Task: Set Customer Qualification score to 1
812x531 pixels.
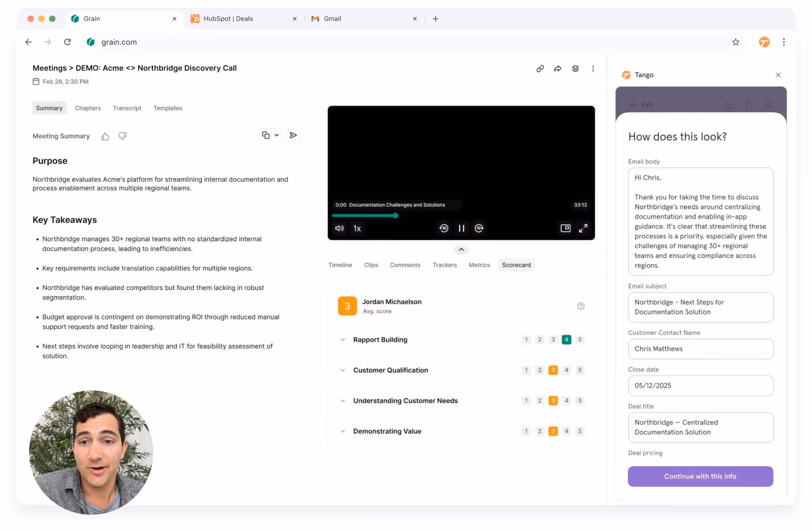Action: point(526,370)
